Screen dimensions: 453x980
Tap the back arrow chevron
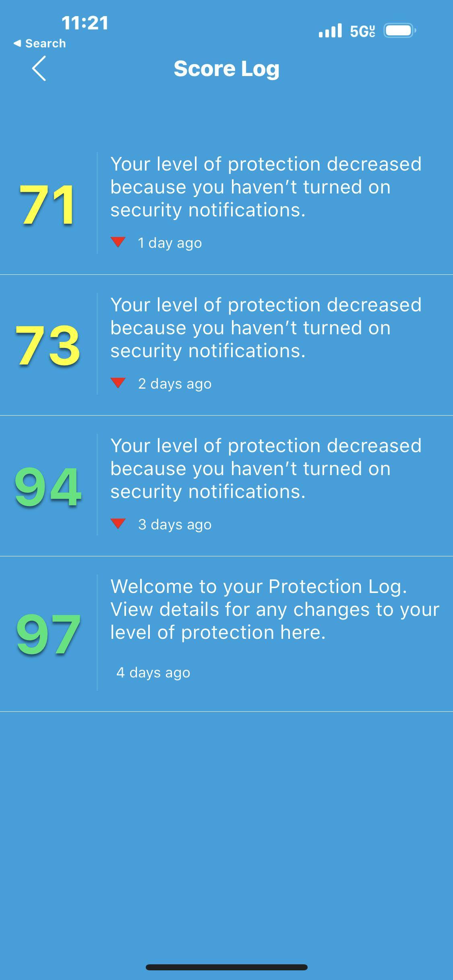[39, 69]
